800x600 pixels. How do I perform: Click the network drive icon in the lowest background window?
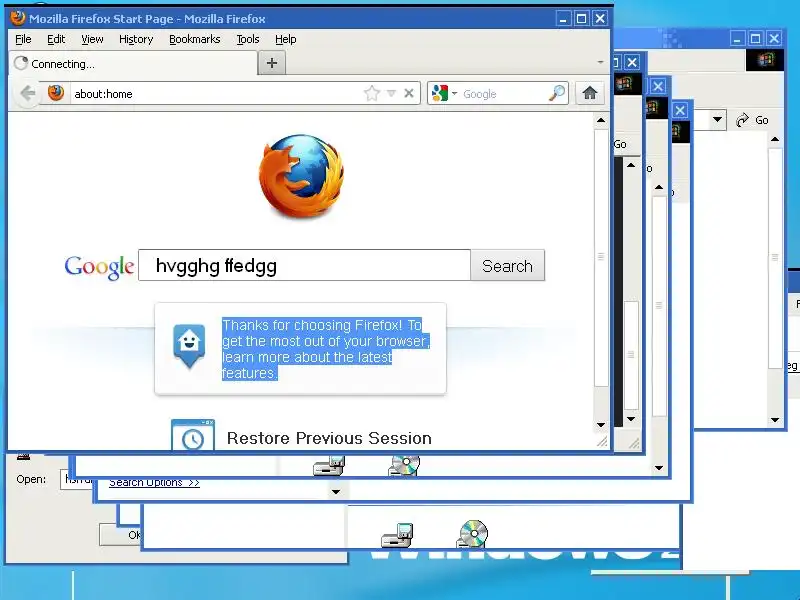tap(397, 535)
